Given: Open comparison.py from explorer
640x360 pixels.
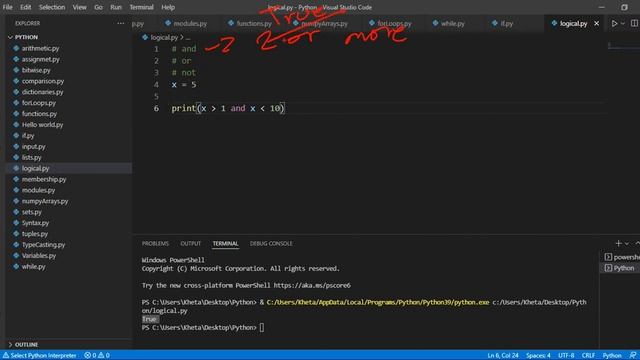Looking at the screenshot, I should pyautogui.click(x=43, y=81).
